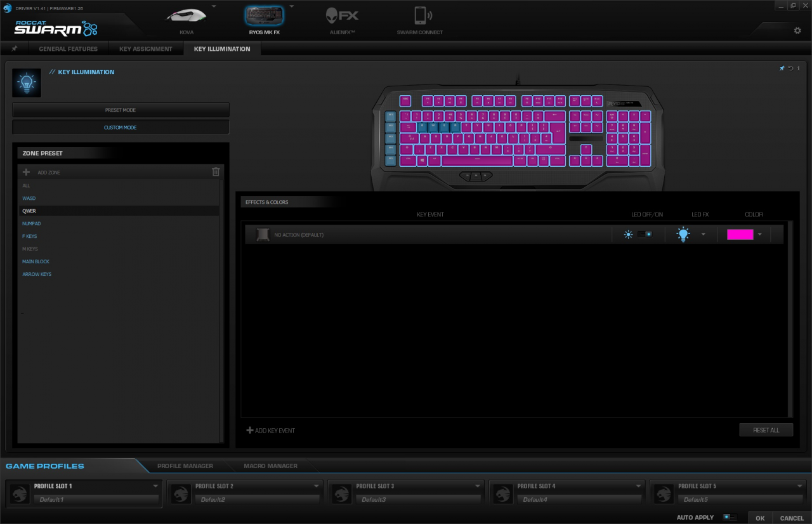The height and width of the screenshot is (524, 812).
Task: Click the plus icon beside Add Zone
Action: [26, 172]
